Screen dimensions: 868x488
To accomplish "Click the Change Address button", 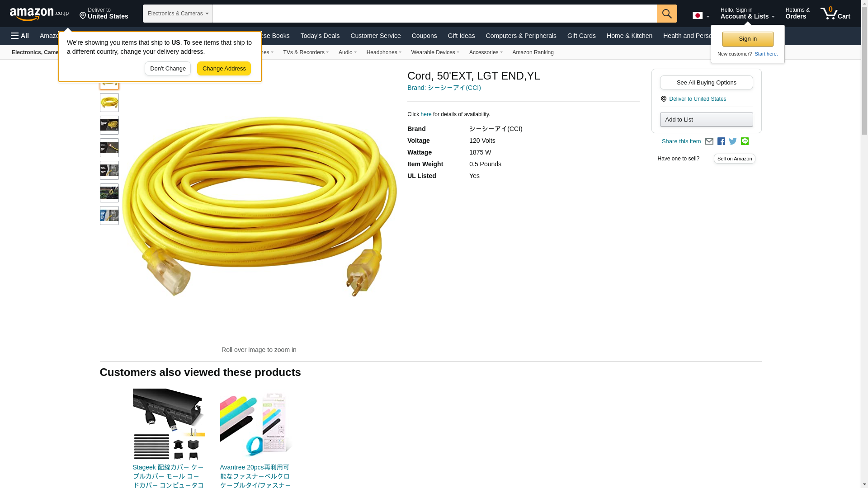I will tap(224, 69).
